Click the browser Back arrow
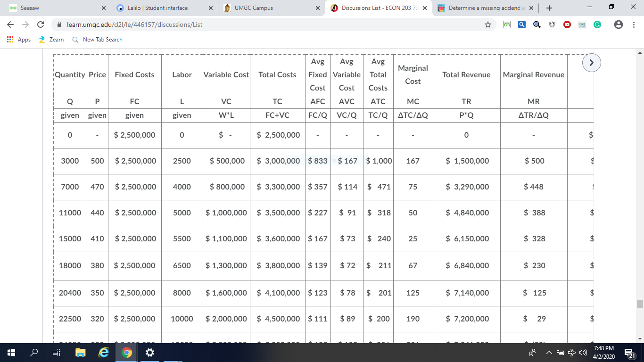Screen dimensions: 644x362 click(x=10, y=25)
